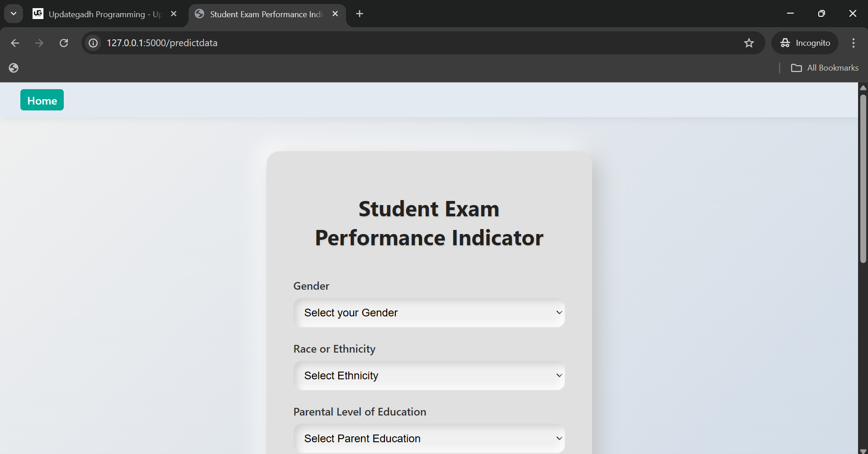Viewport: 868px width, 454px height.
Task: Click the Incognito indicator button
Action: [x=805, y=43]
